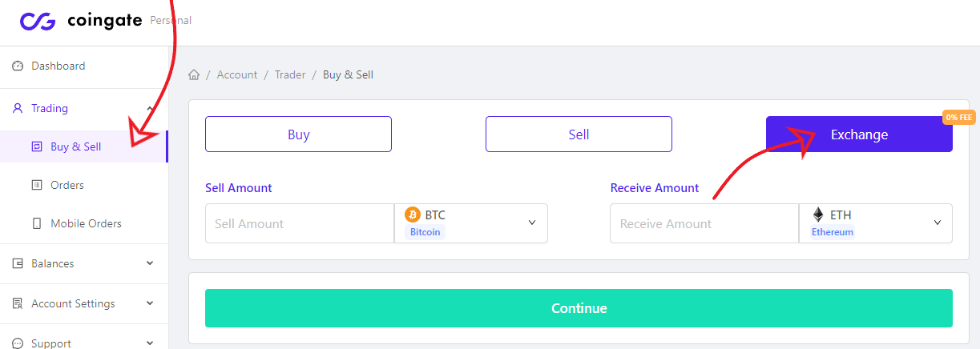Viewport: 980px width, 349px height.
Task: Switch to the Buy tab
Action: click(298, 134)
